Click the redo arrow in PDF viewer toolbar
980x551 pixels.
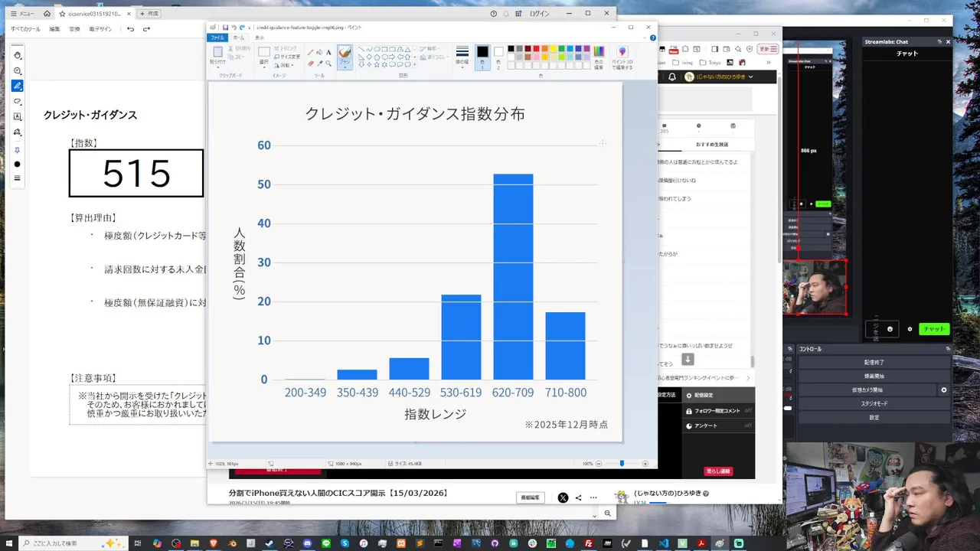coord(146,29)
